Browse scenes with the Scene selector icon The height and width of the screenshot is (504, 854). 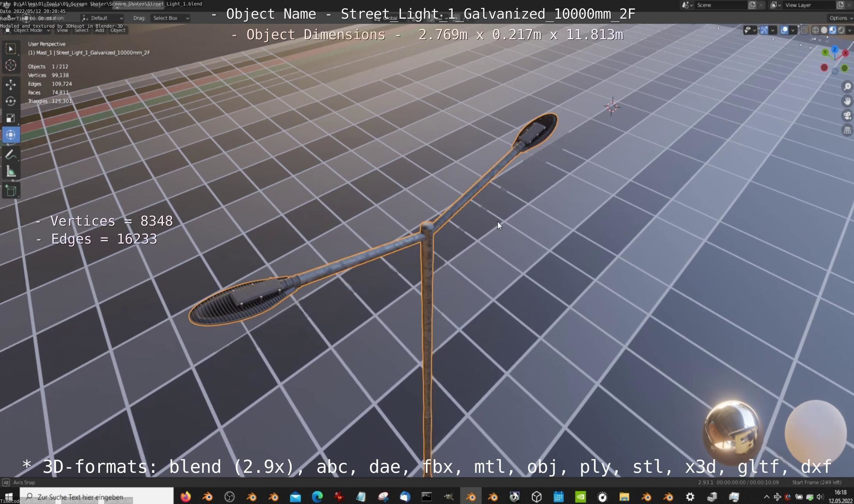click(x=687, y=5)
